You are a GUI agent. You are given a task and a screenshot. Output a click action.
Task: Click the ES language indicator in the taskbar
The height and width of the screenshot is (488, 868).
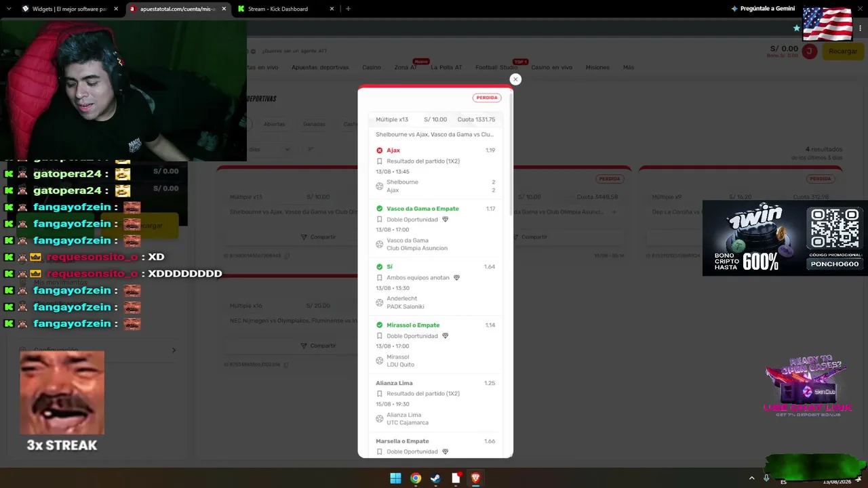pyautogui.click(x=783, y=481)
